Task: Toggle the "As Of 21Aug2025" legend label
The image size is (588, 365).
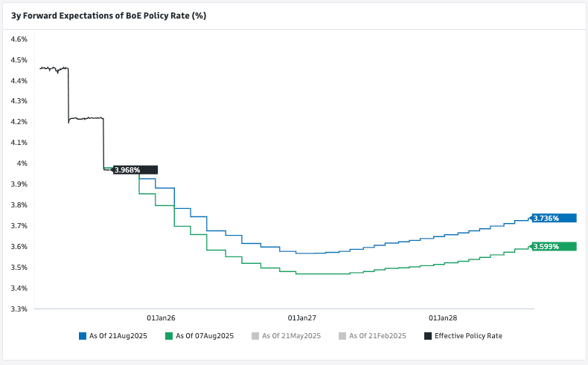Action: click(x=118, y=336)
